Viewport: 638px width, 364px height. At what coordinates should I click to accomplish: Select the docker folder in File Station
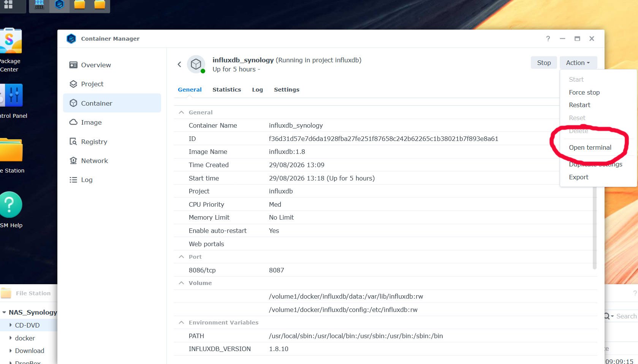[25, 338]
